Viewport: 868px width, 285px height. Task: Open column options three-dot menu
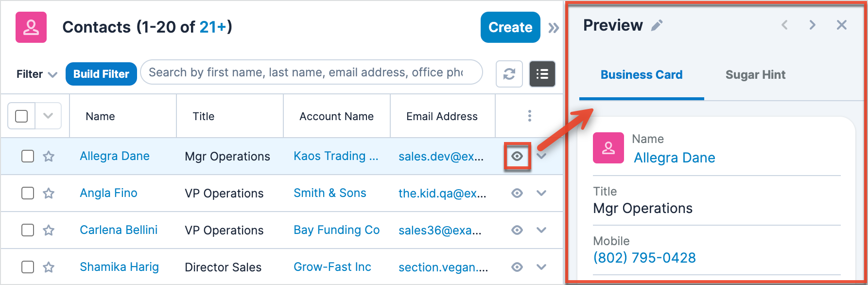pyautogui.click(x=529, y=116)
